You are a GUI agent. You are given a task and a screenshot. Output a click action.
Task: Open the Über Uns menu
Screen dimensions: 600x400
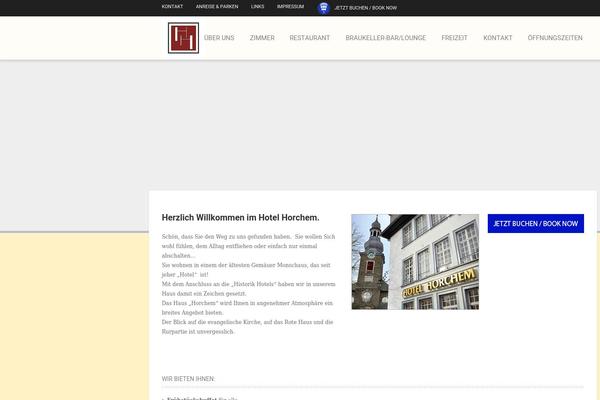[x=219, y=38]
